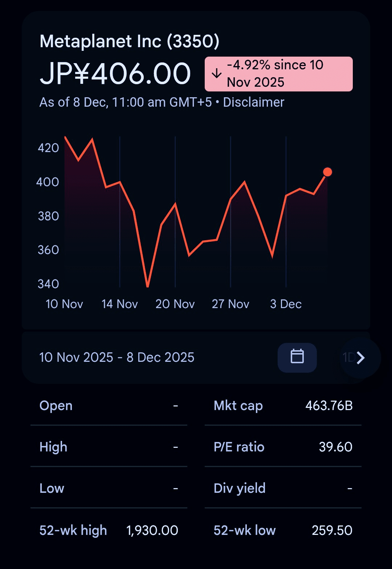The width and height of the screenshot is (392, 569).
Task: Click the 14 Nov axis label
Action: [x=120, y=304]
